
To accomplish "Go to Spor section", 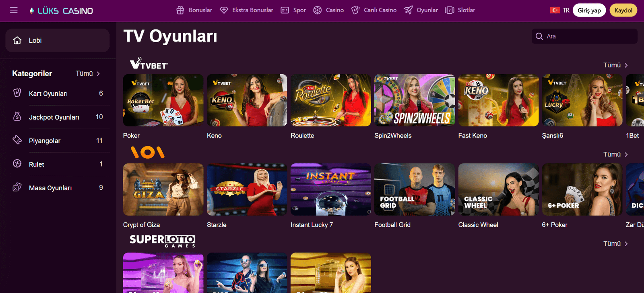I will (293, 10).
